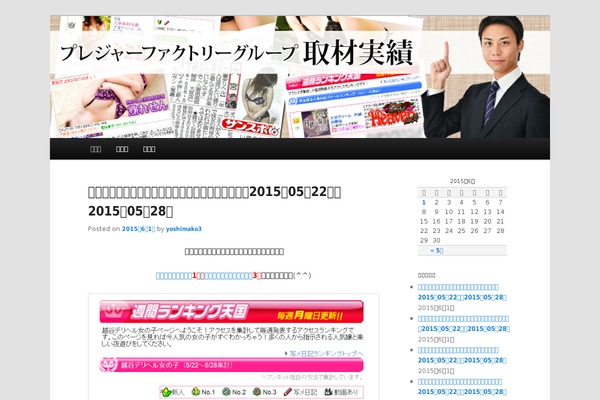Click the blue centered link containing red 1 and 3
The height and width of the screenshot is (400, 600).
(x=209, y=276)
